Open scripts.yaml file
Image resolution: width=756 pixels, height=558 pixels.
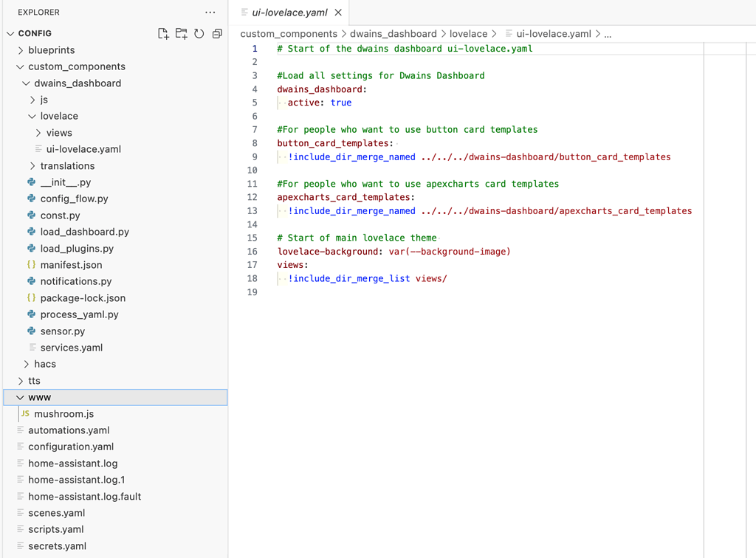tap(56, 529)
